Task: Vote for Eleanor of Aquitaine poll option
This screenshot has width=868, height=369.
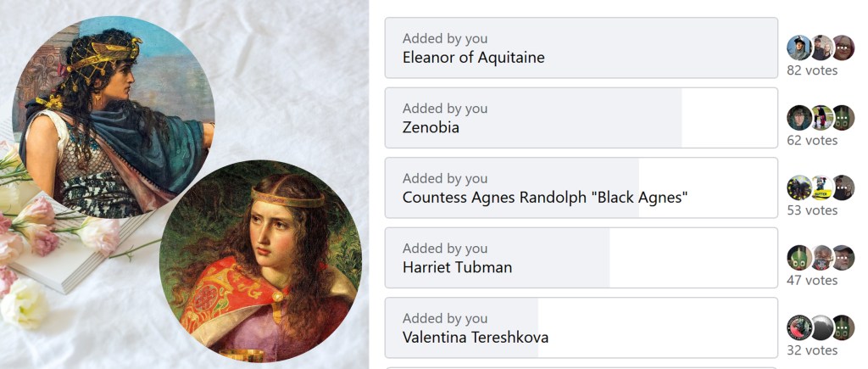Action: point(581,48)
